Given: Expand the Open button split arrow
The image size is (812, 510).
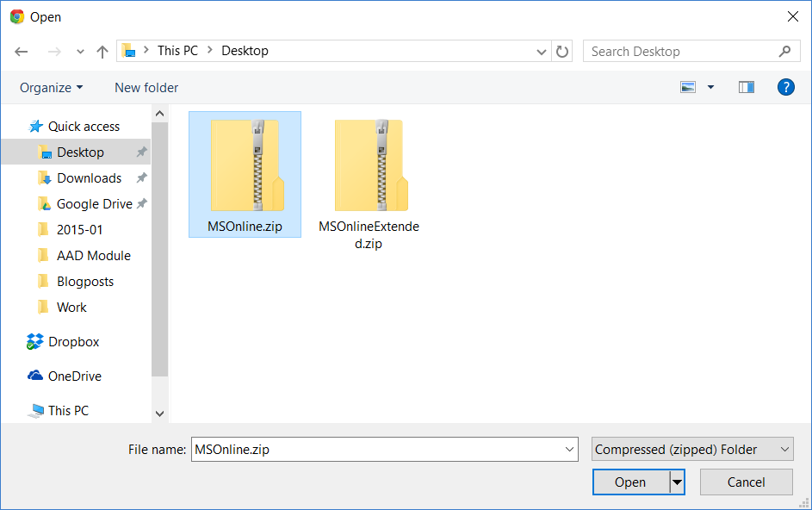Looking at the screenshot, I should (x=677, y=482).
